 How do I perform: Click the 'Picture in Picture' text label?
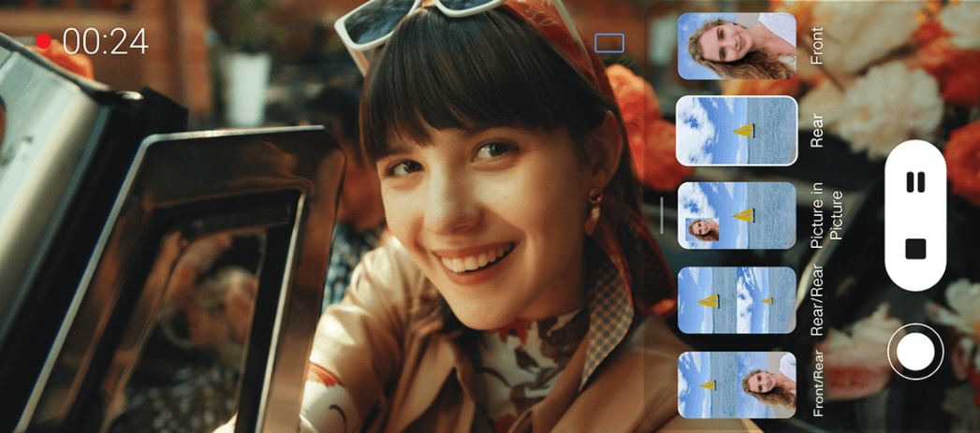826,215
